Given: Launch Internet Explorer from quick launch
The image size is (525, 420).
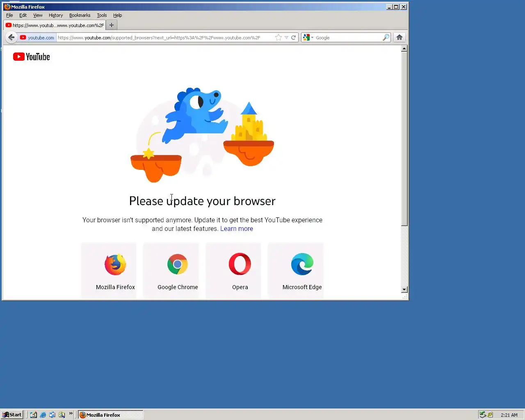Looking at the screenshot, I should point(43,415).
